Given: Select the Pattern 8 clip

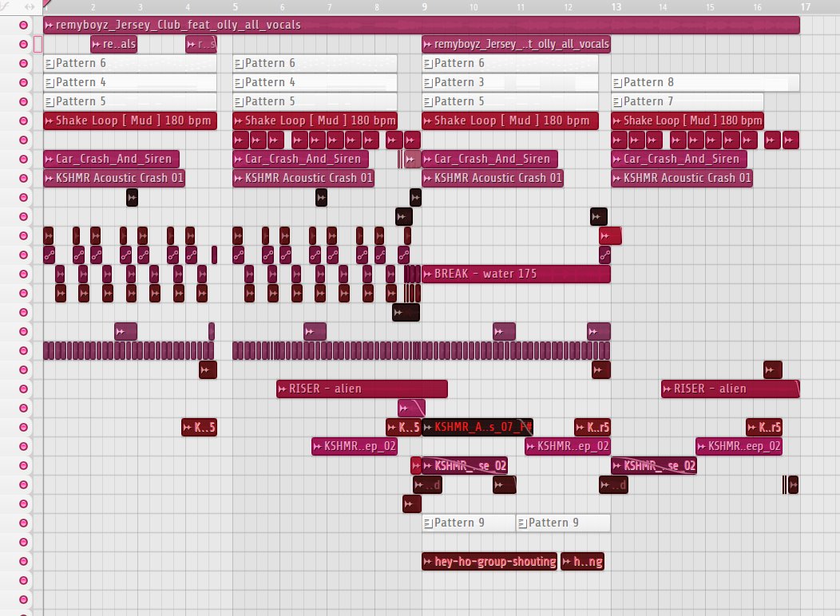Looking at the screenshot, I should pos(705,83).
